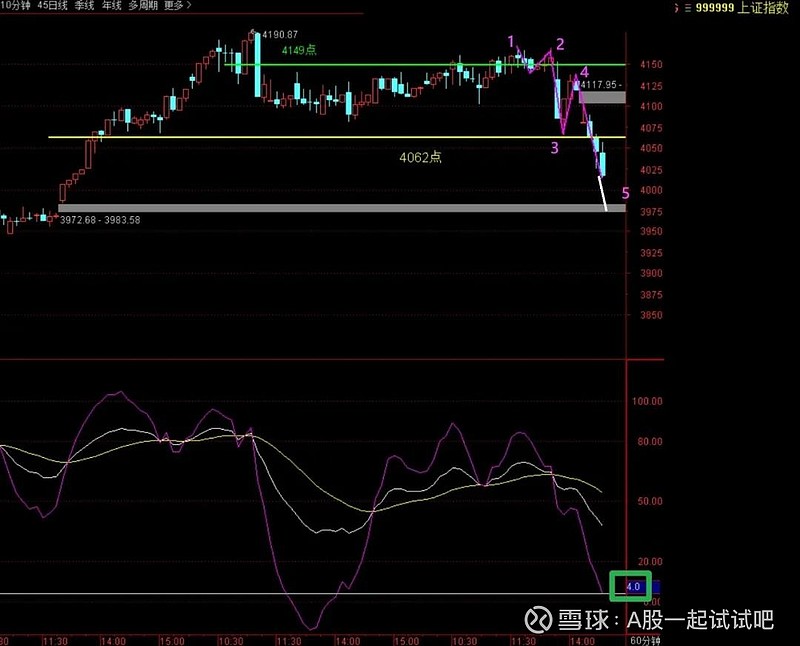This screenshot has width=800, height=646.
Task: Click the 4000 price axis label
Action: 652,190
